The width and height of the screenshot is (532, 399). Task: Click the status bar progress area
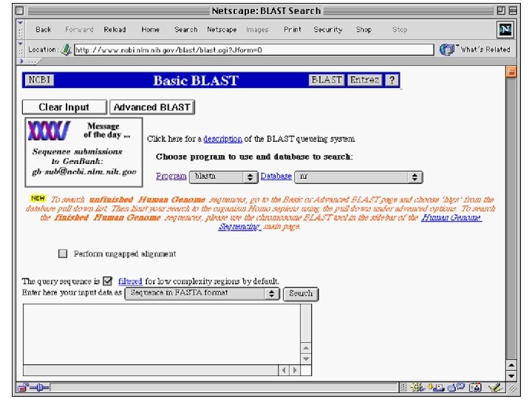click(224, 387)
